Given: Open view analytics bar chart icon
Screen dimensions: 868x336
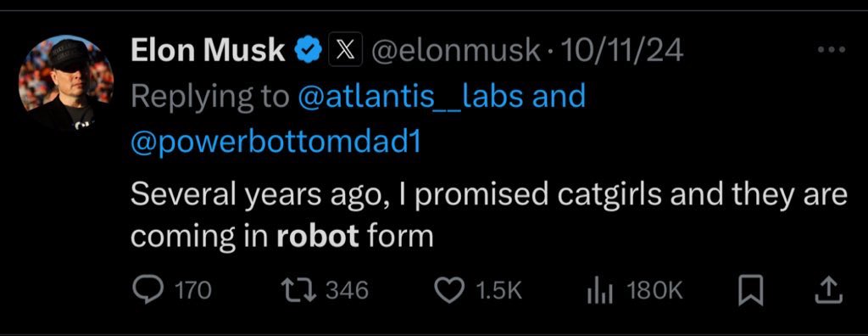Looking at the screenshot, I should [599, 290].
